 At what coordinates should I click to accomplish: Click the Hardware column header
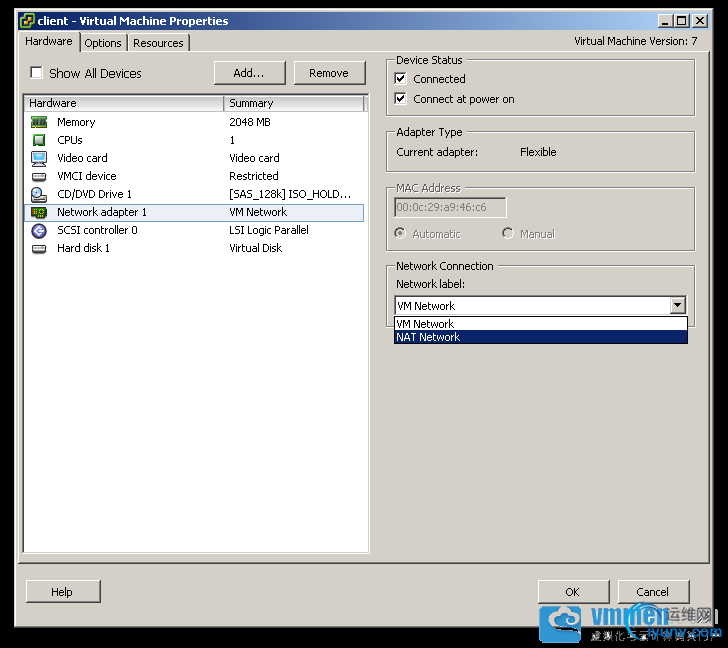coord(124,103)
